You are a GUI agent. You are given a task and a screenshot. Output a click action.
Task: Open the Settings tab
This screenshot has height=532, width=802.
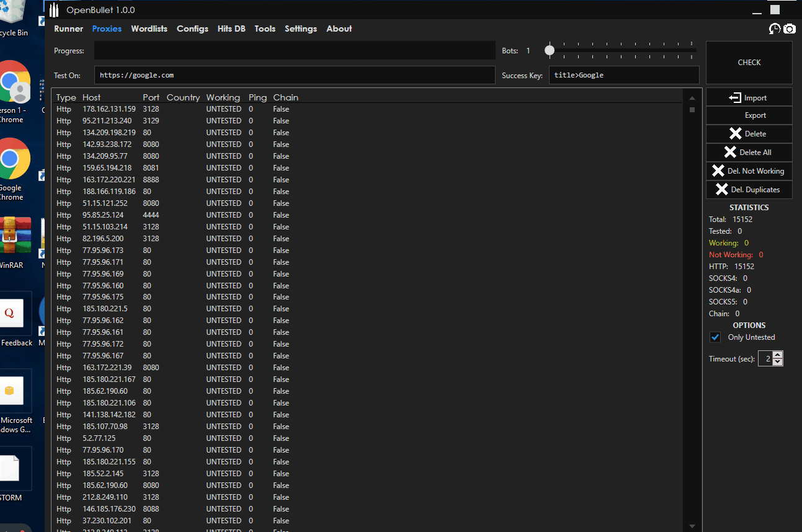click(301, 29)
